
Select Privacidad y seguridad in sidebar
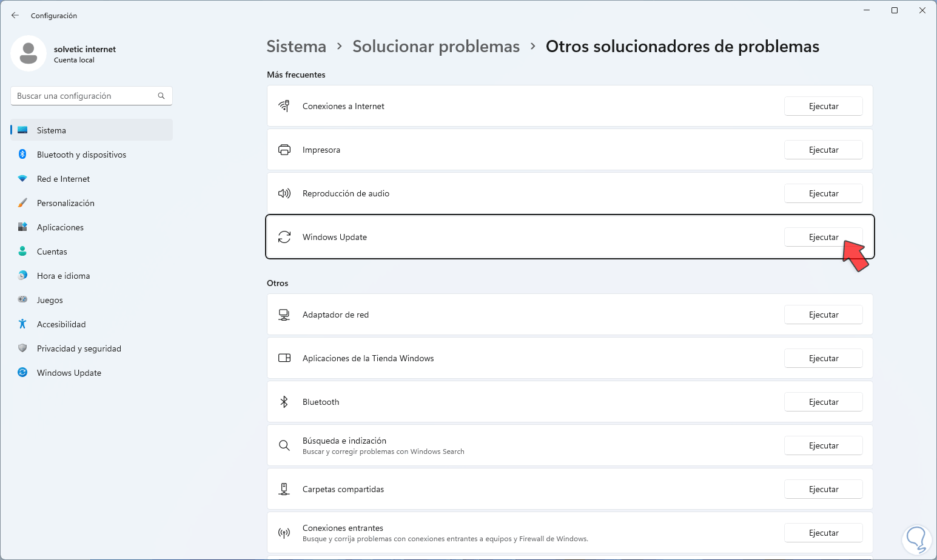[79, 348]
